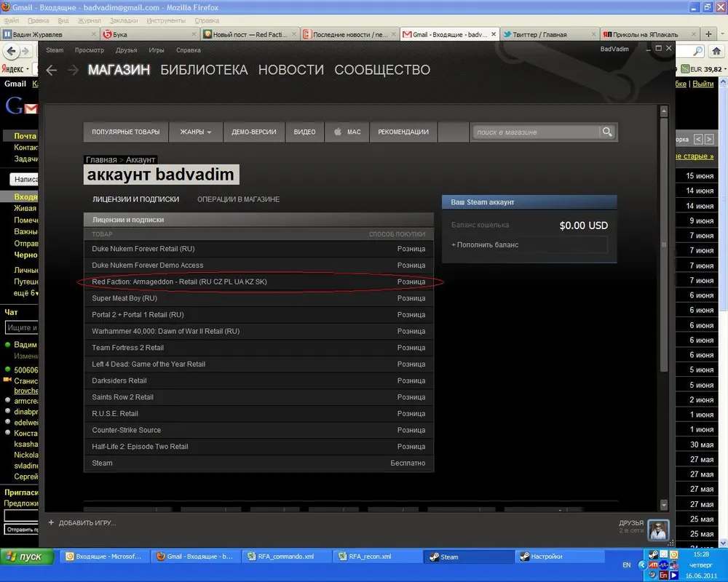Screen dimensions: 728x582
Task: Click the store search input field
Action: 535,132
